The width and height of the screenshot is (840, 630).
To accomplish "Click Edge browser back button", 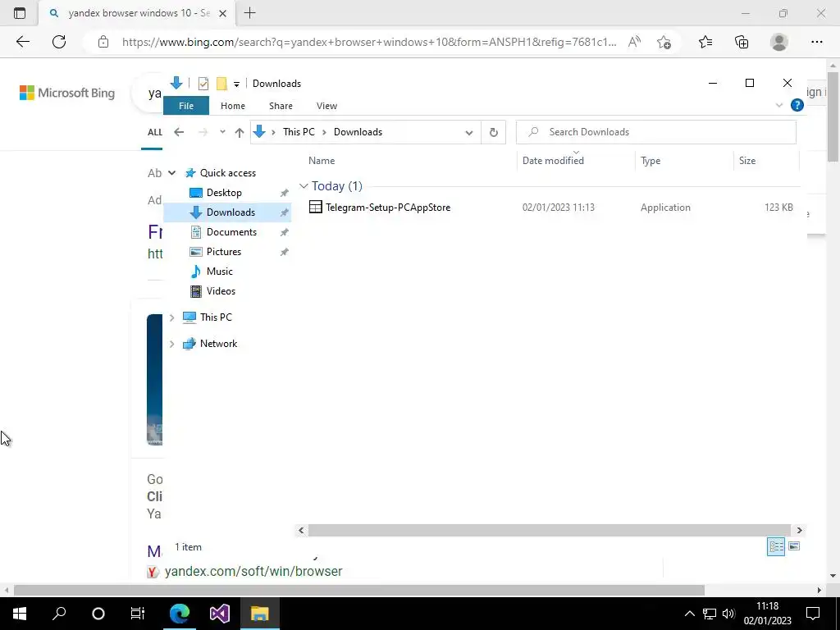I will 23,42.
